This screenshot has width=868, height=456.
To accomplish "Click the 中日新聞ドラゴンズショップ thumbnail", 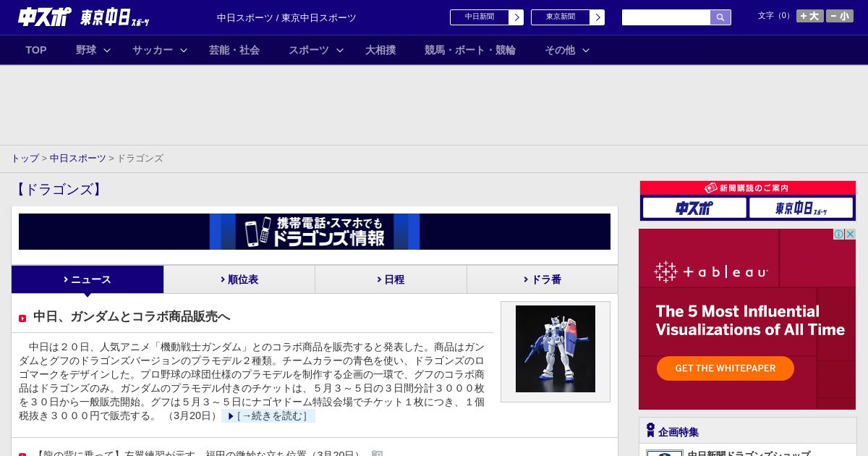I will pyautogui.click(x=665, y=453).
